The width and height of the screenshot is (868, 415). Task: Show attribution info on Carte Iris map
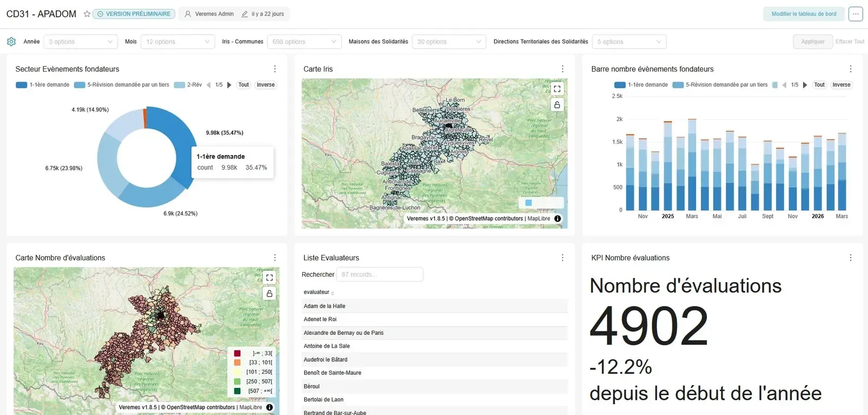(x=558, y=219)
